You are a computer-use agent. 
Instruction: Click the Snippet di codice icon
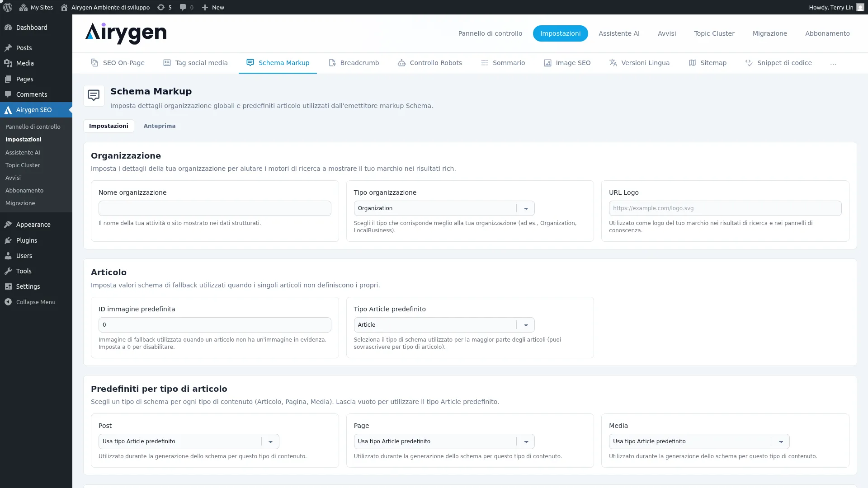[749, 63]
